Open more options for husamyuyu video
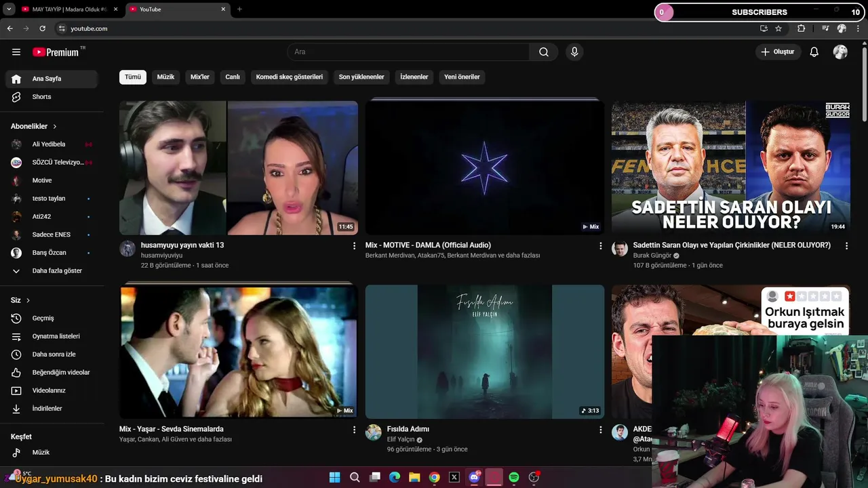The width and height of the screenshot is (868, 488). pos(354,246)
